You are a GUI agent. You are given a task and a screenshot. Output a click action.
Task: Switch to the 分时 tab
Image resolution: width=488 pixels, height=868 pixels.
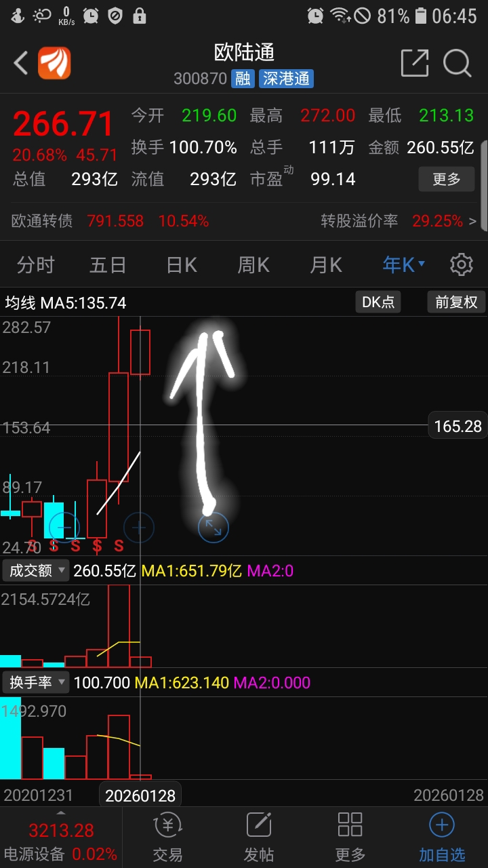(x=35, y=264)
